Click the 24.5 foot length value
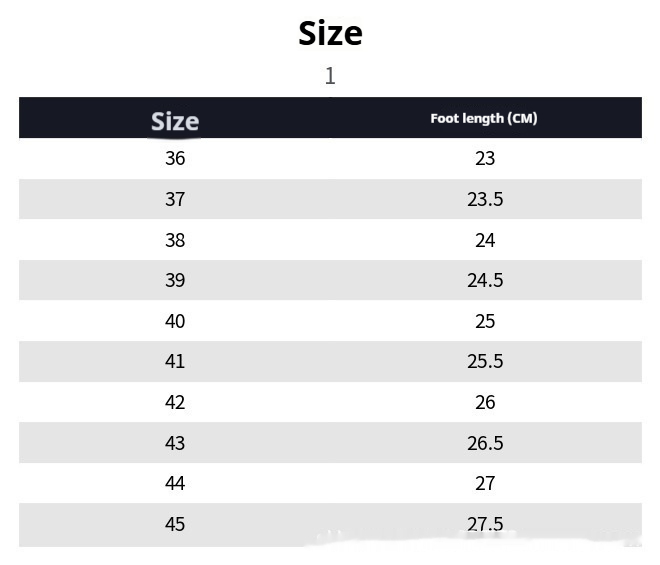 point(485,280)
